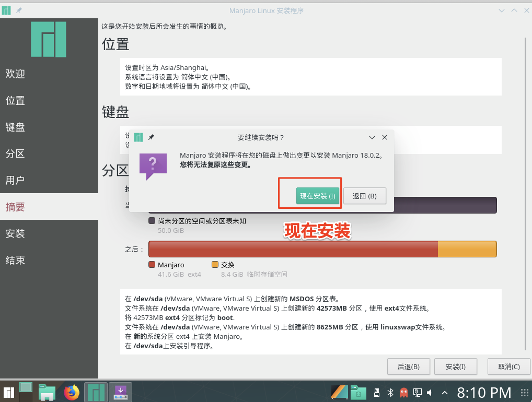Click the Manjaro icon in main window titlebar
The height and width of the screenshot is (402, 532).
click(x=6, y=10)
